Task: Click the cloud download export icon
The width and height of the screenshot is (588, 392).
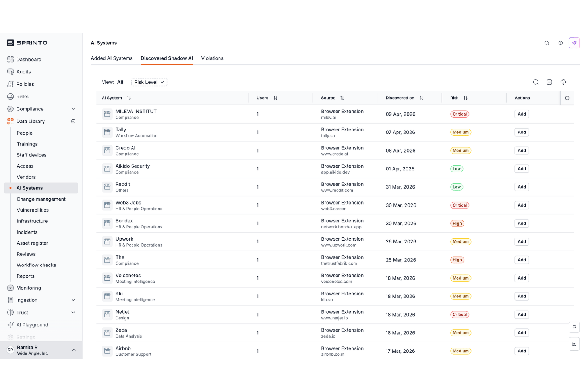Action: [563, 82]
